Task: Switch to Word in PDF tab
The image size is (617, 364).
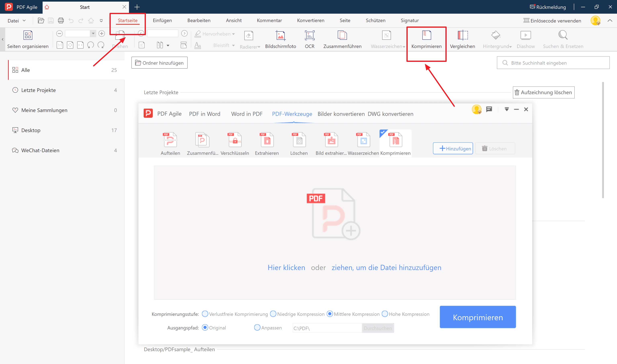Action: click(x=247, y=114)
